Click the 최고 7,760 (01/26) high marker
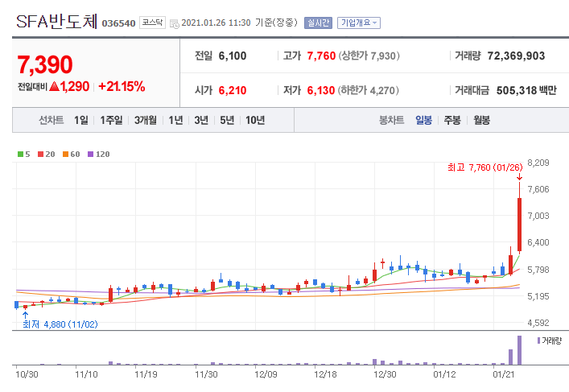569x392 pixels. point(484,167)
